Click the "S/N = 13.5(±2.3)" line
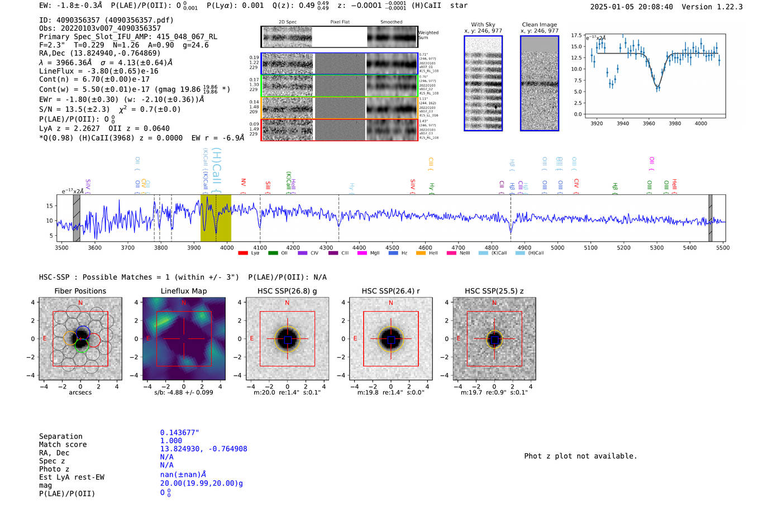Viewport: 782px width, 532px height. click(x=109, y=109)
